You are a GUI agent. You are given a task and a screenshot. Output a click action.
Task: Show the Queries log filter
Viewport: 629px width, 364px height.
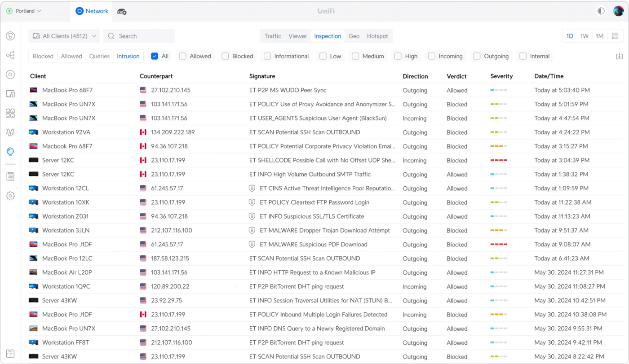(x=99, y=56)
